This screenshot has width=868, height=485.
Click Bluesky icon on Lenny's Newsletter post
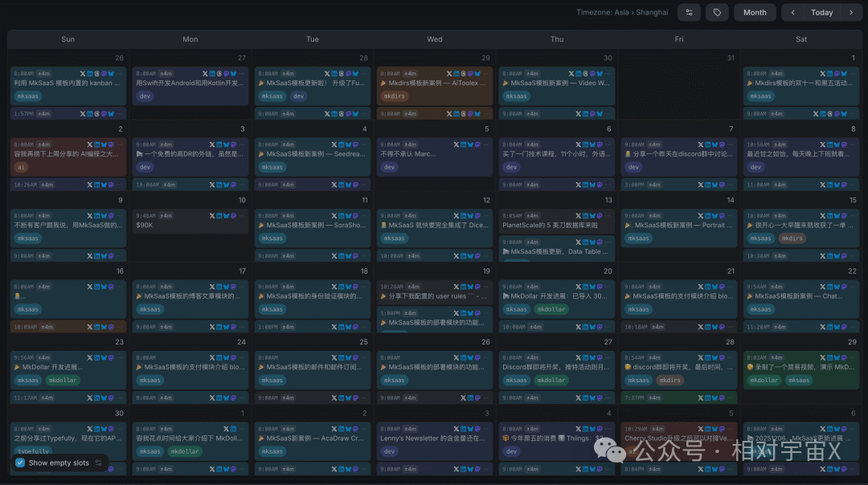[x=470, y=429]
